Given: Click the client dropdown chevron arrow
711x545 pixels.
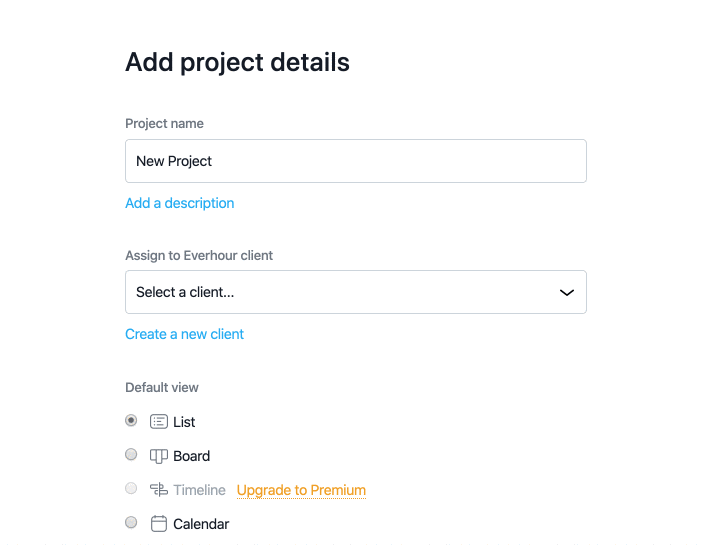Looking at the screenshot, I should click(566, 293).
